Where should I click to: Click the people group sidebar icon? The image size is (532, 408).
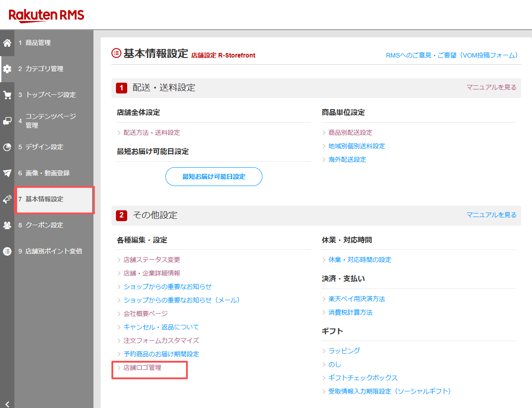pos(7,225)
